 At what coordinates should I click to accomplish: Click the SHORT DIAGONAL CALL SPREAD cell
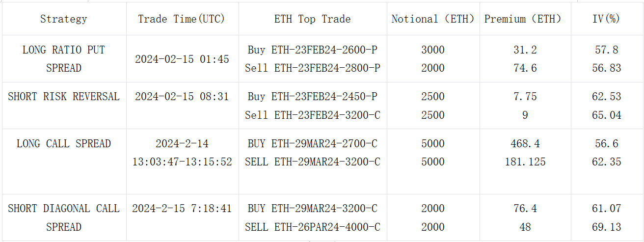(63, 217)
